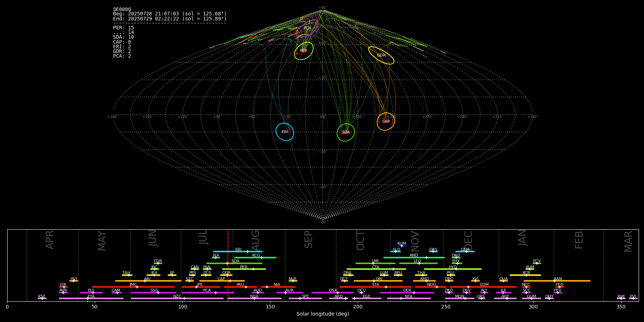
Task: Select the SSG shower bar in timeline
Action: point(153,293)
